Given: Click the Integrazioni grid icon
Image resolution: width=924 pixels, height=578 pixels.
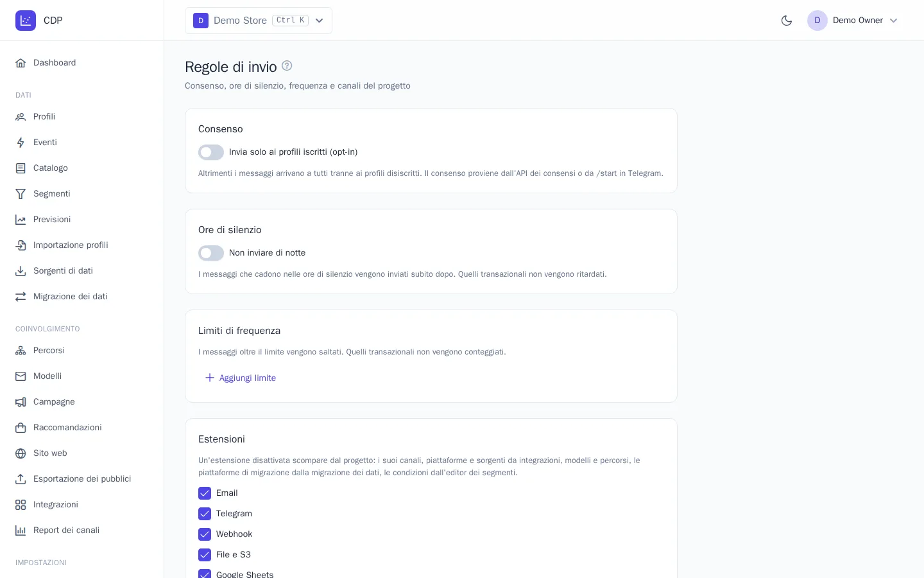Looking at the screenshot, I should [x=21, y=505].
